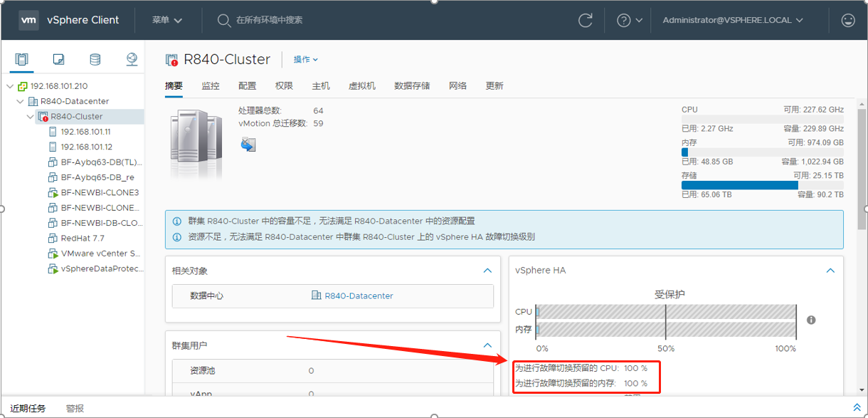Screen dimensions: 868x418
Task: Click the smiley feedback icon
Action: [847, 20]
